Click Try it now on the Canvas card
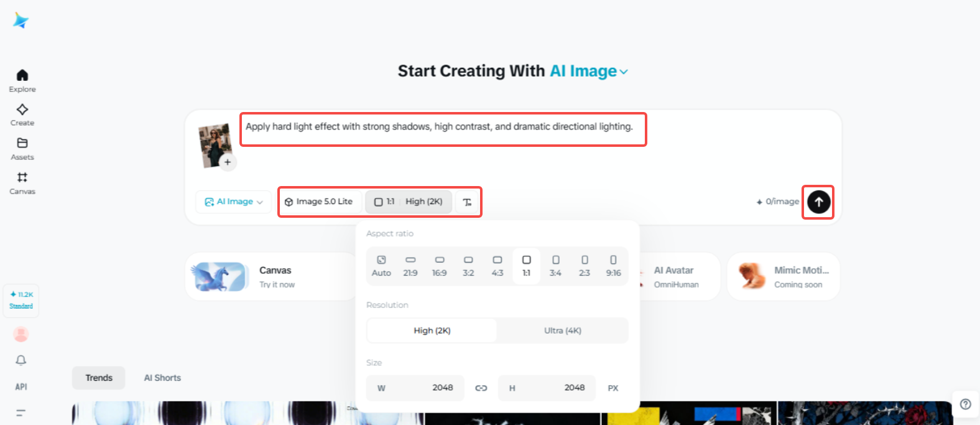The height and width of the screenshot is (425, 980). point(277,284)
